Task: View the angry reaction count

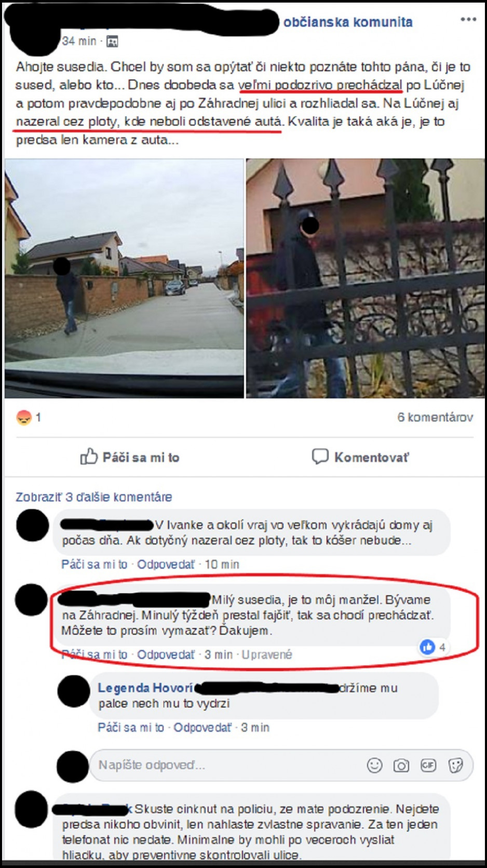Action: click(29, 417)
